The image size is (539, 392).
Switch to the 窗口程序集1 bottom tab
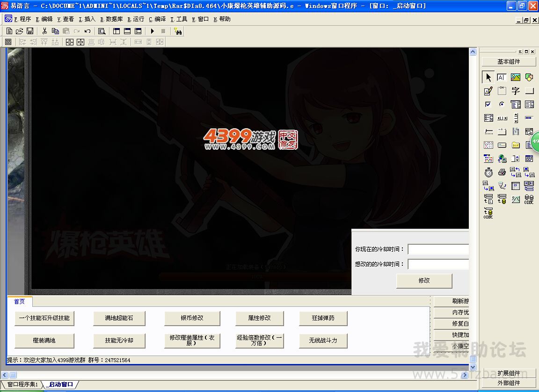coord(22,385)
